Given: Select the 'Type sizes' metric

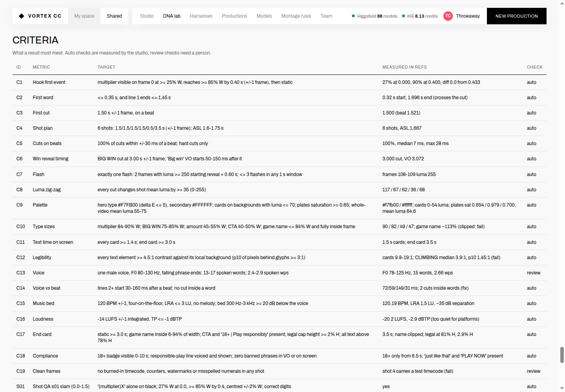Looking at the screenshot, I should pyautogui.click(x=44, y=227).
